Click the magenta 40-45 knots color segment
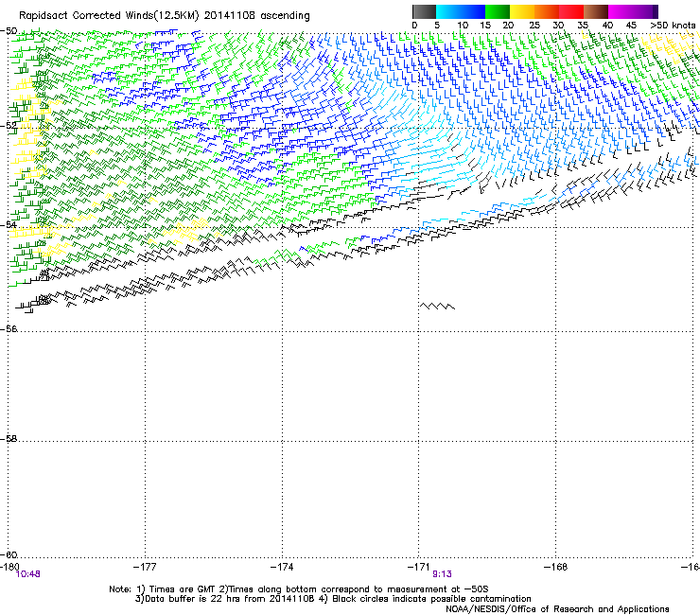 click(x=621, y=11)
